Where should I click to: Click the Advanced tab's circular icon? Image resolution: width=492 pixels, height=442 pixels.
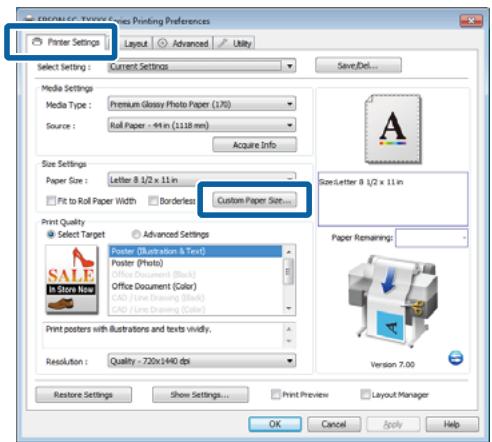point(162,43)
